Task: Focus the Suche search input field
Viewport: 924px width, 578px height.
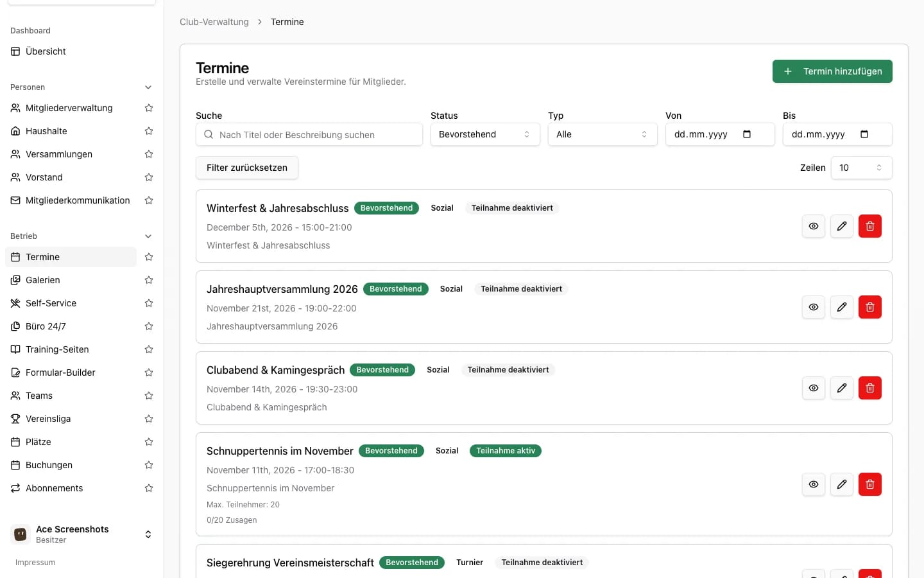Action: (x=309, y=135)
